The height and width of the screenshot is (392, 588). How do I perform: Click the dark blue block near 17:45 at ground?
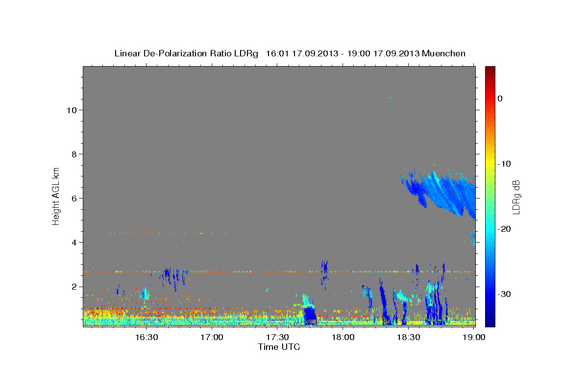(x=310, y=315)
